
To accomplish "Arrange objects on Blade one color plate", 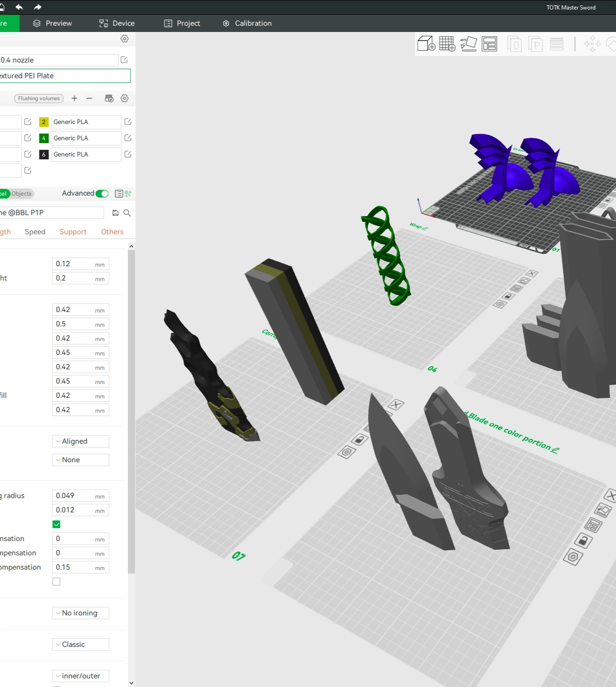I will 594,525.
